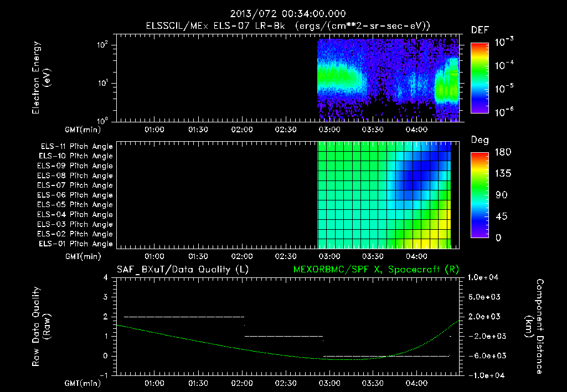Click the timestamp title 2013/072 00:34:00.000
The height and width of the screenshot is (392, 567).
point(288,14)
